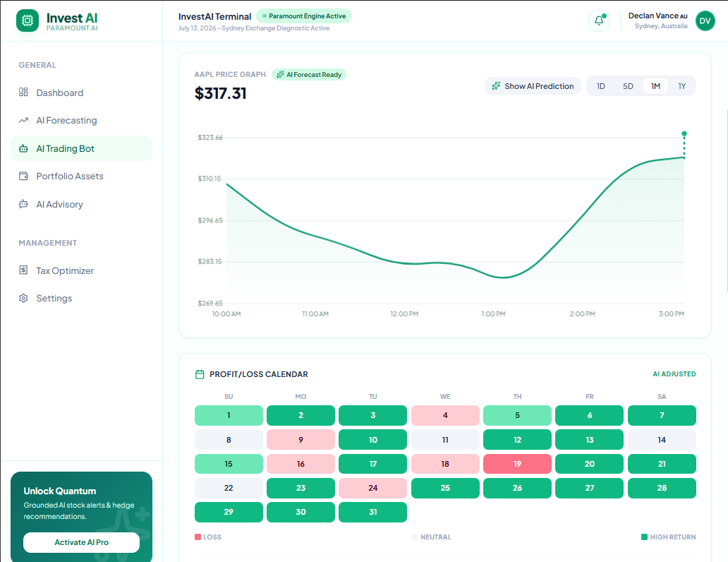Select calendar day 1
Screen dimensions: 728x562
pyautogui.click(x=229, y=416)
